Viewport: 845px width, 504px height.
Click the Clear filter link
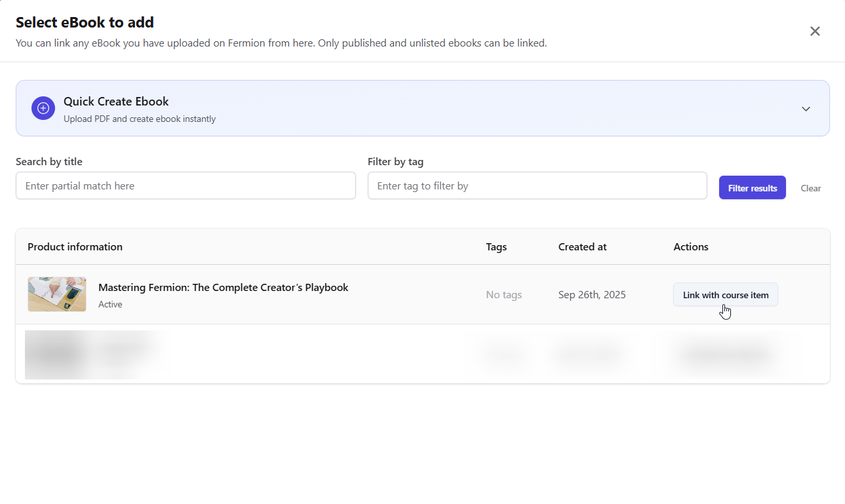pos(810,188)
